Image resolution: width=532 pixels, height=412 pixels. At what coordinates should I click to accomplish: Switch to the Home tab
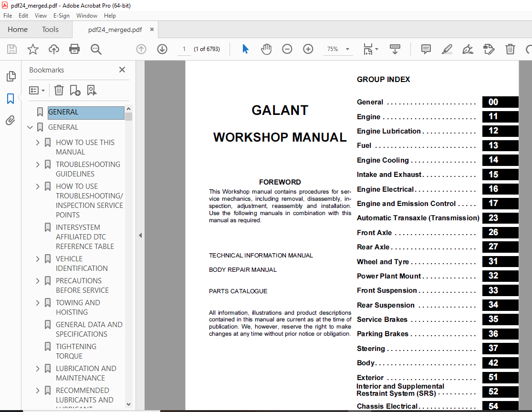(x=18, y=30)
